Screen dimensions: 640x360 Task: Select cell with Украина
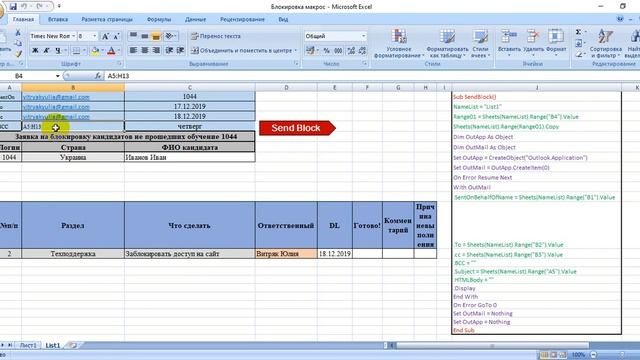[x=73, y=157]
